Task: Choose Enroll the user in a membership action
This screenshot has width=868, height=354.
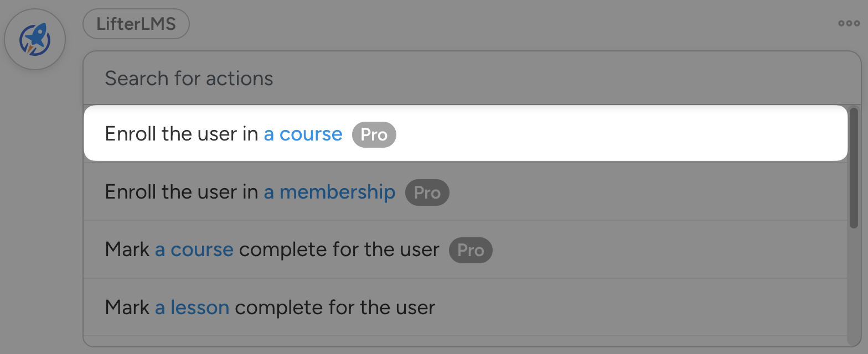Action: tap(554, 192)
